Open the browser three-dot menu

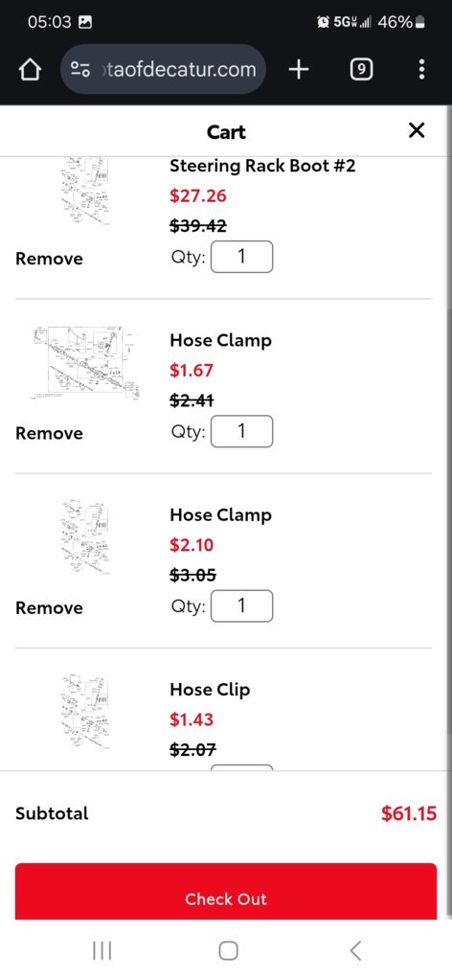[422, 69]
